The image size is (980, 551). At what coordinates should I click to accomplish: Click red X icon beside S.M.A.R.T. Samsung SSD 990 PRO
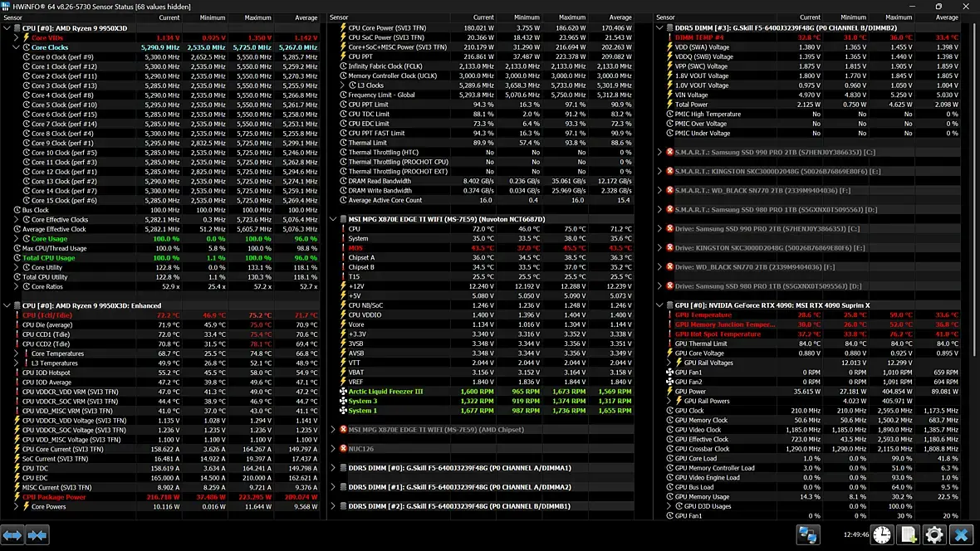[669, 152]
